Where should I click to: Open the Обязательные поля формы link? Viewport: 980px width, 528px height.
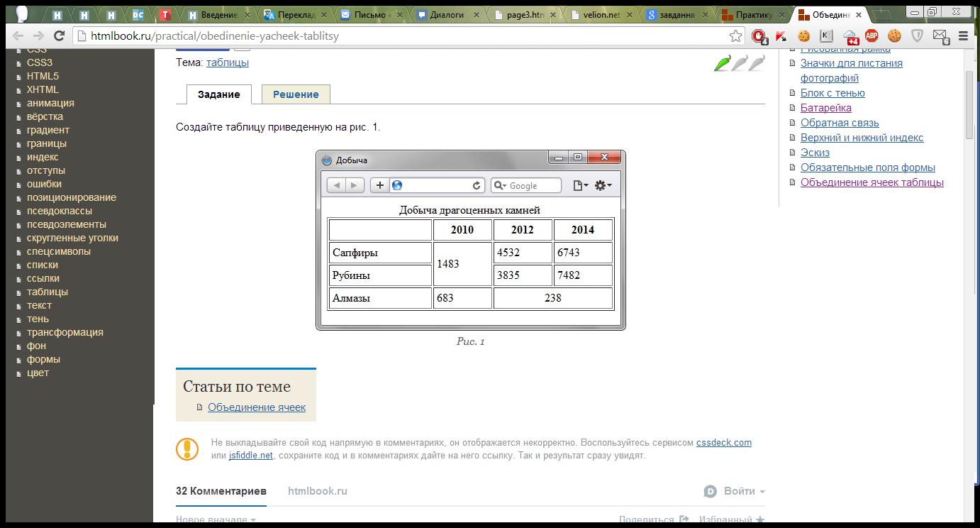(868, 167)
